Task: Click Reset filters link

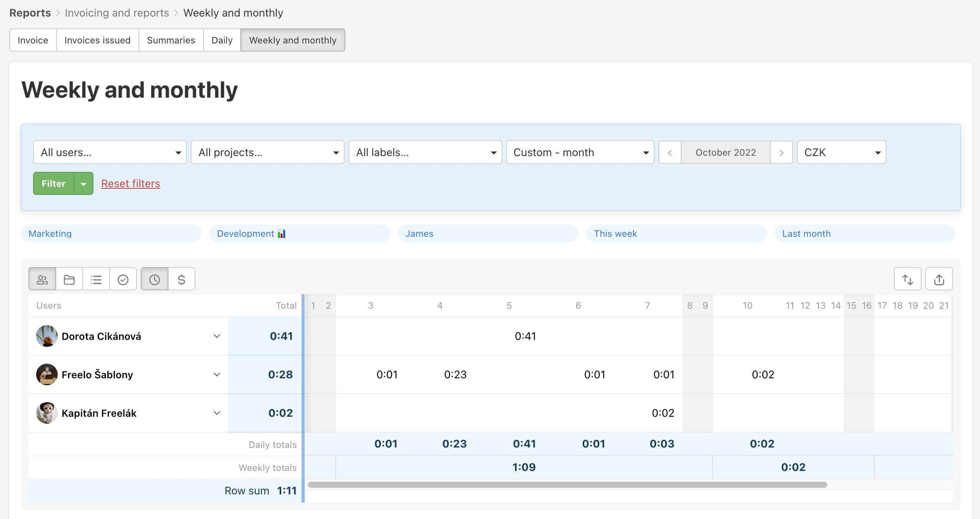Action: click(x=130, y=183)
